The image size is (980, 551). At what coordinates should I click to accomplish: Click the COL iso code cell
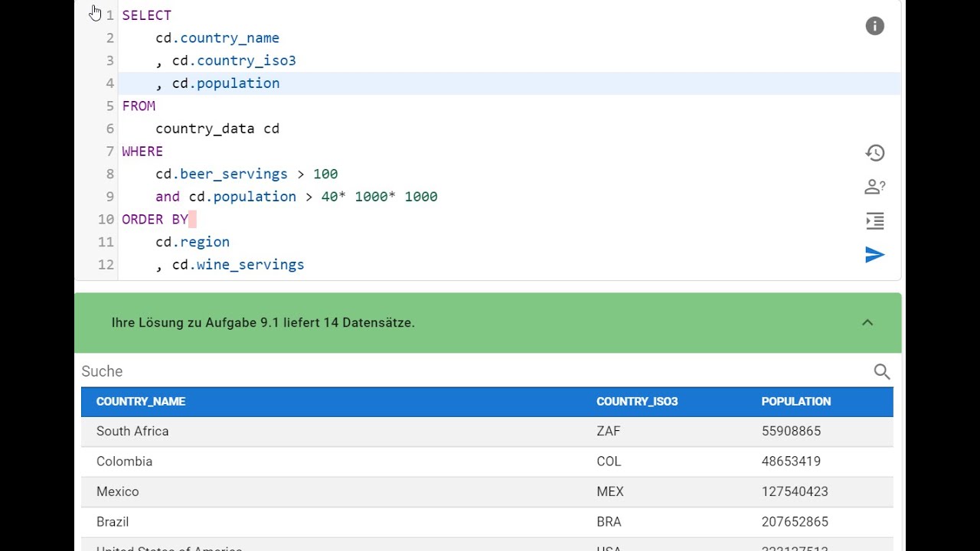click(609, 461)
